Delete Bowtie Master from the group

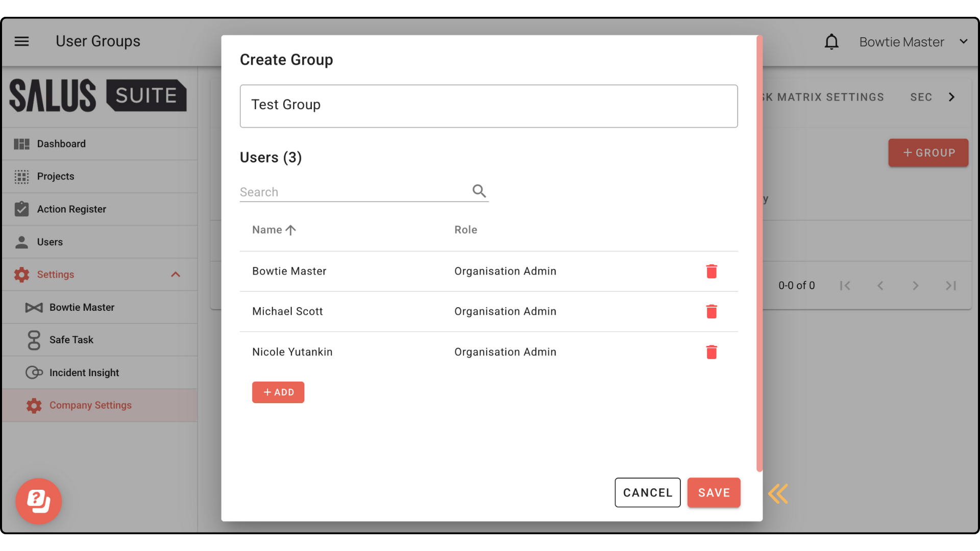point(712,271)
